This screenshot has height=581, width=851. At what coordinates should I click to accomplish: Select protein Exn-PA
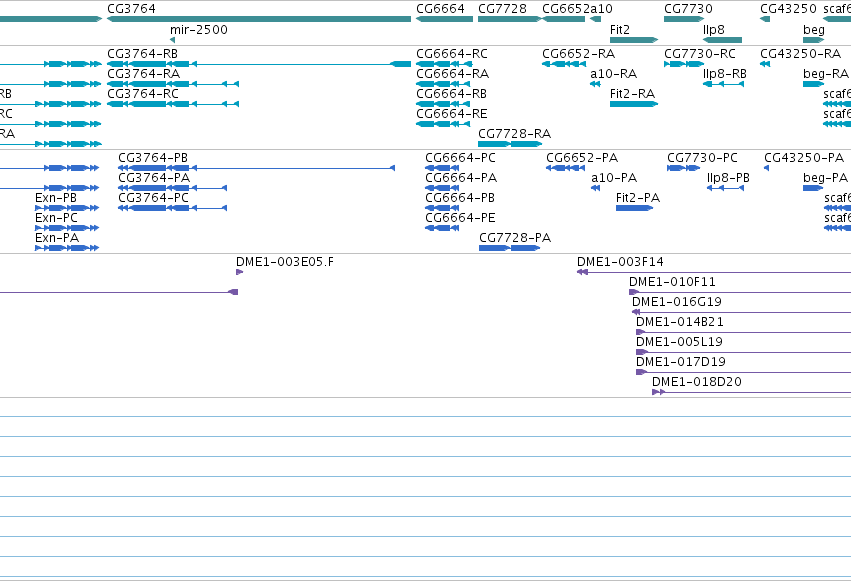tap(67, 248)
